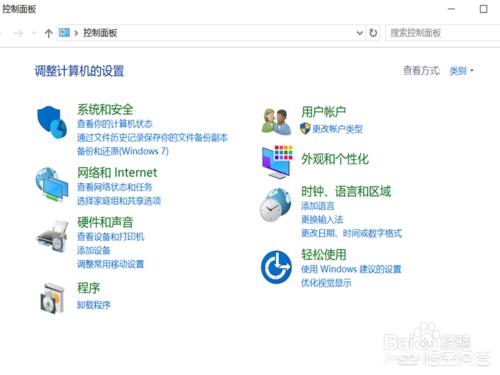Click the forward arrow navigation button
The width and height of the screenshot is (500, 375).
(19, 33)
